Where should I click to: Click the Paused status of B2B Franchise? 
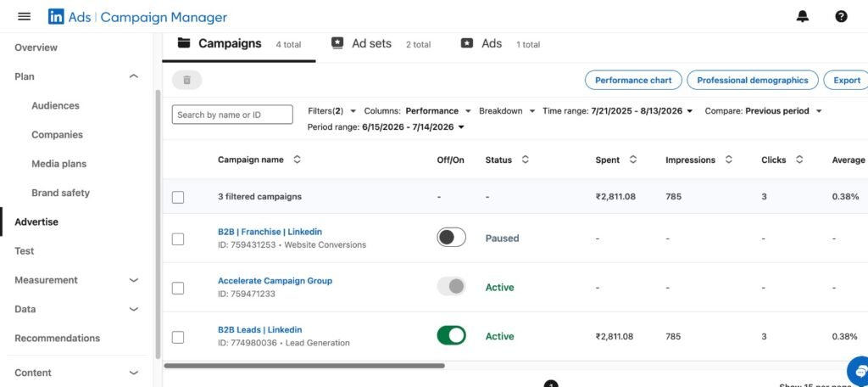click(x=502, y=238)
